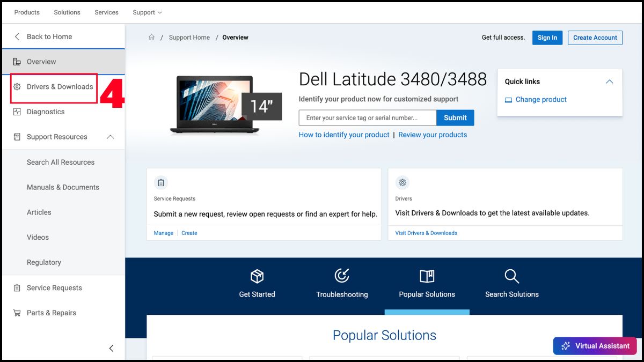Select the Search Solutions tab
This screenshot has height=362, width=644.
click(x=512, y=284)
